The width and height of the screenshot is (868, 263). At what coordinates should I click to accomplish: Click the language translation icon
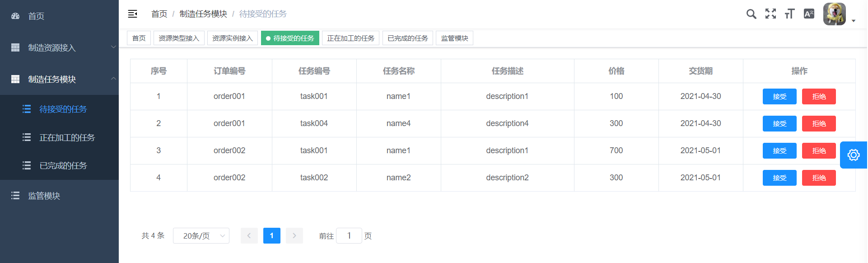(809, 14)
